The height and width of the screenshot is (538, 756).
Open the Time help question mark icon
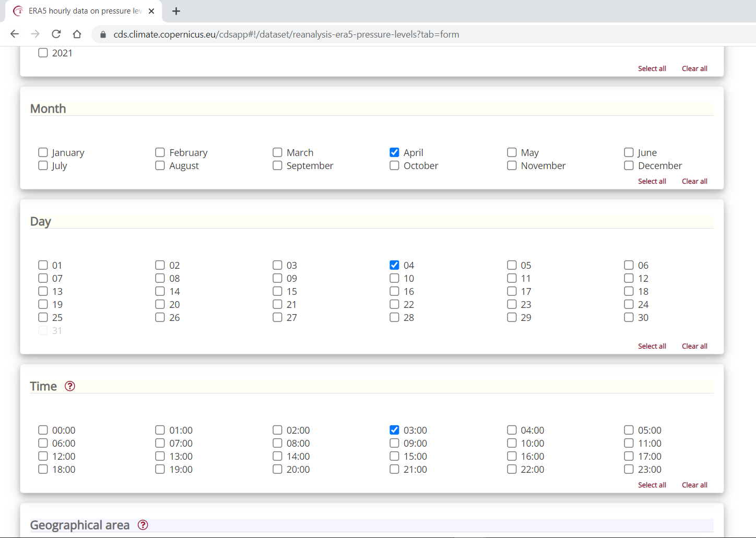click(70, 386)
